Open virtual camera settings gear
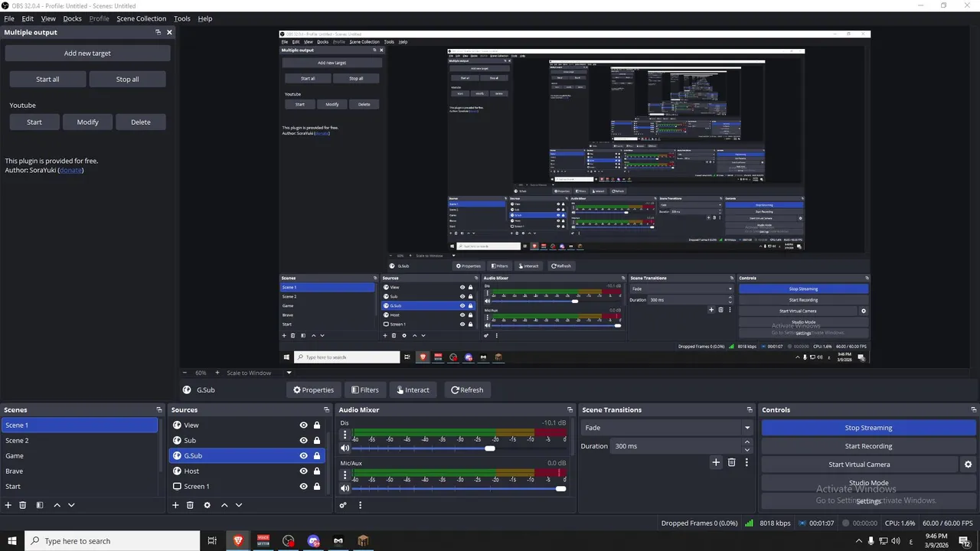This screenshot has width=980, height=551. (968, 465)
